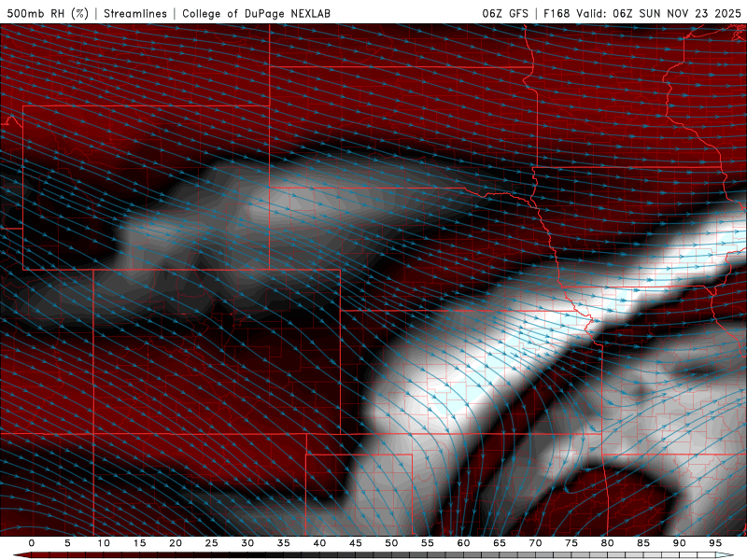Click the '5' colorbar label
This screenshot has width=747, height=560.
pyautogui.click(x=67, y=543)
